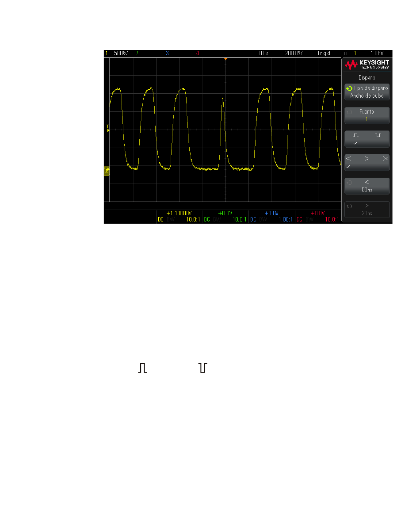Select channel 1 indicator in status bar
Screen dimensions: 420x515
pos(107,53)
